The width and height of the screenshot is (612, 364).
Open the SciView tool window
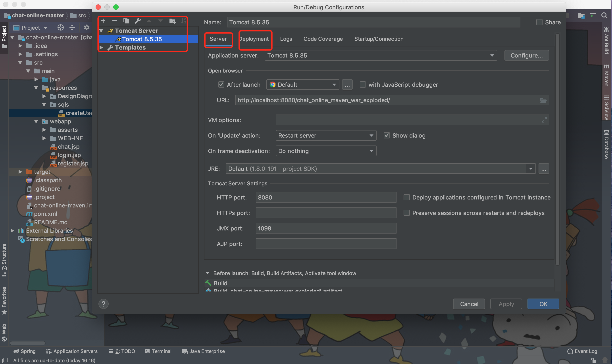606,107
